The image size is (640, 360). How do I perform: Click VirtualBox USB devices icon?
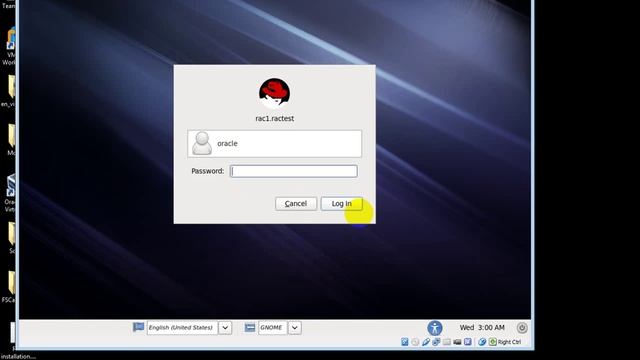[426, 342]
